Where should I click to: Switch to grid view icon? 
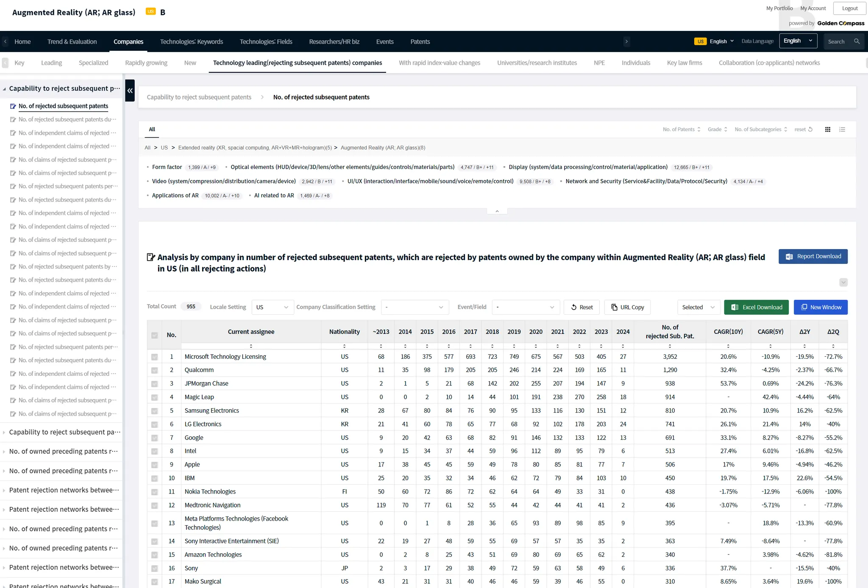(827, 129)
